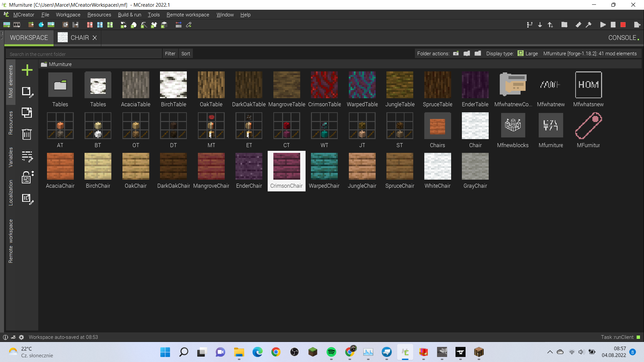Select the Resources side tab
Image resolution: width=644 pixels, height=362 pixels.
pos(11,123)
